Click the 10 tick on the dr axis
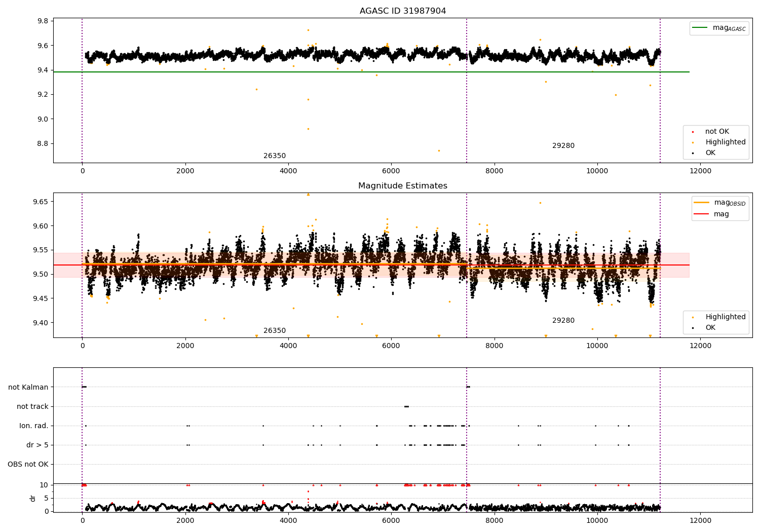Viewport: 760px width, 532px height. tap(44, 485)
